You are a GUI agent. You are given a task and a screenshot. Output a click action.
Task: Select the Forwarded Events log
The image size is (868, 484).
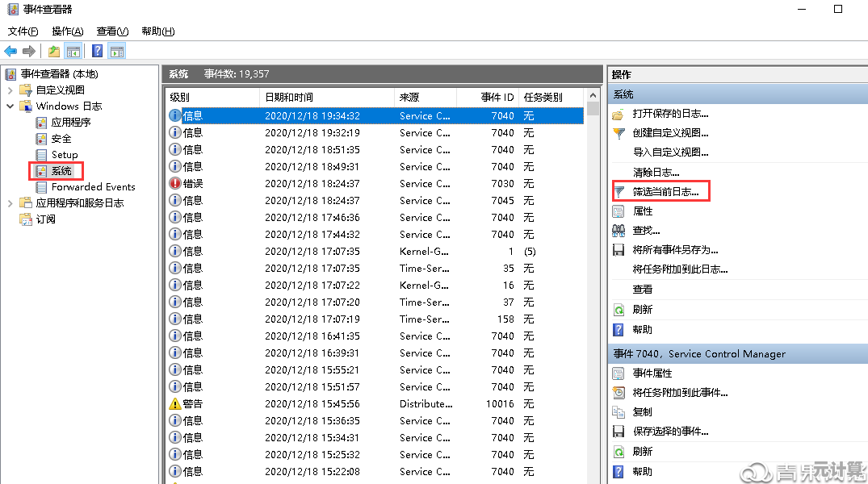point(93,187)
